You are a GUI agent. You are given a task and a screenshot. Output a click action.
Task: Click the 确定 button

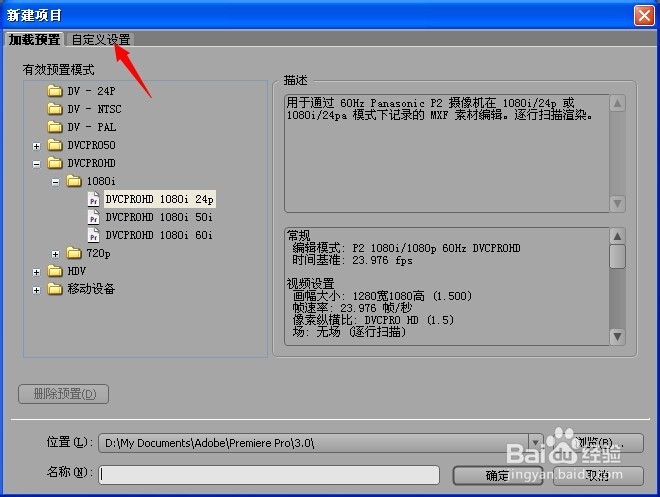pyautogui.click(x=498, y=476)
